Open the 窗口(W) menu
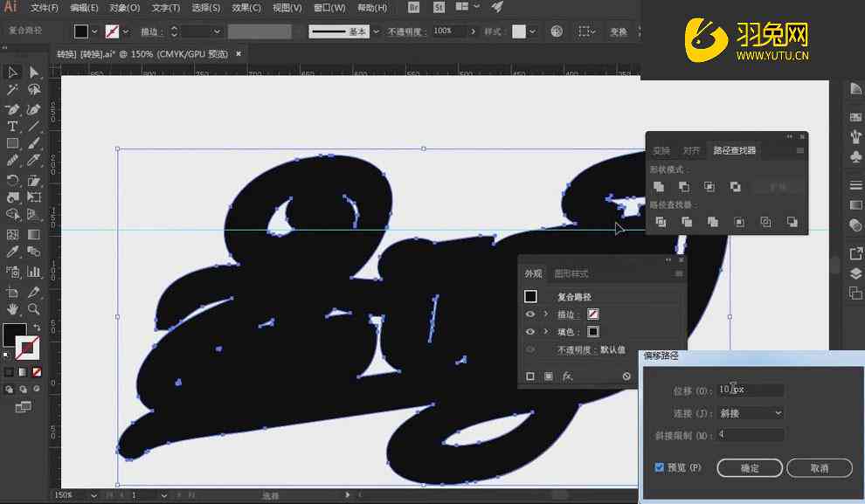 point(329,8)
